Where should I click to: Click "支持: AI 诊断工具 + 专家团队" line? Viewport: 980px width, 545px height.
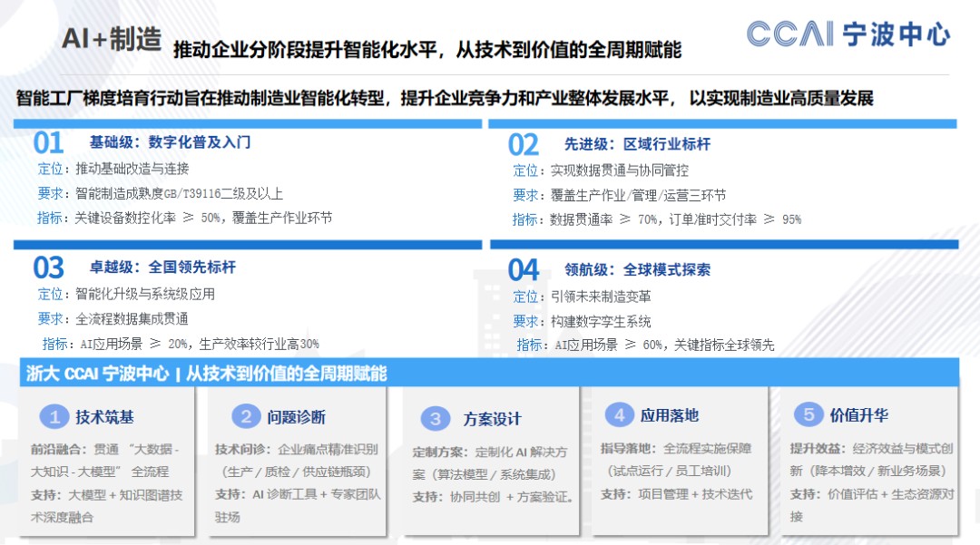[298, 494]
